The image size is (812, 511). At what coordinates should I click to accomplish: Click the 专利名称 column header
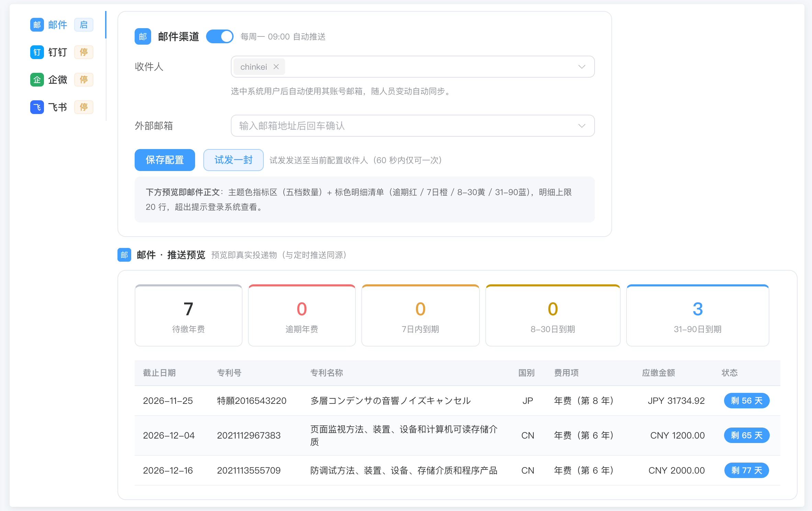327,373
